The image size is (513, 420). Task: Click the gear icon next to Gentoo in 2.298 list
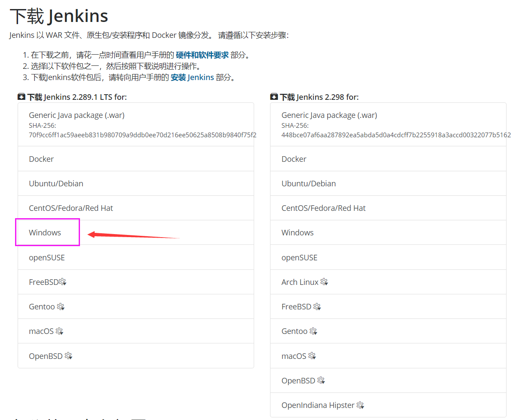[313, 331]
